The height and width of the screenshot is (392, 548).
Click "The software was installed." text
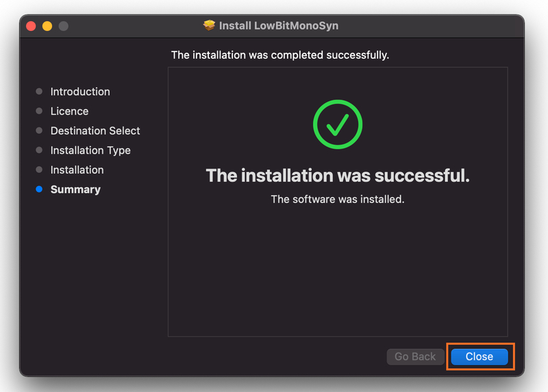[x=338, y=199]
